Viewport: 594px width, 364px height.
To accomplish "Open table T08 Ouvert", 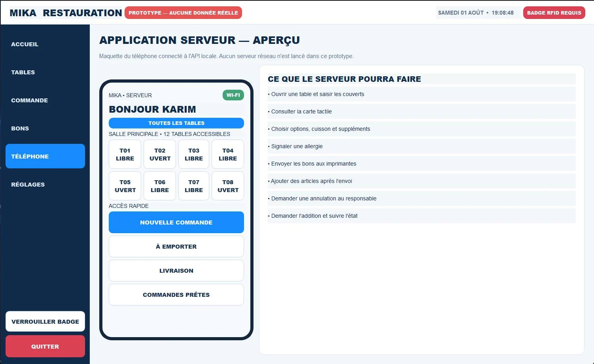I will pyautogui.click(x=228, y=186).
